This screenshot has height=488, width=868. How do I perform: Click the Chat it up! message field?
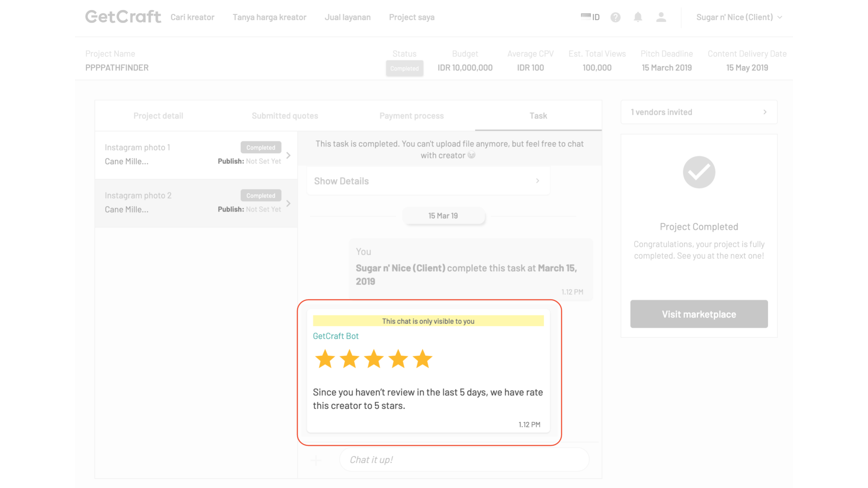click(x=464, y=460)
